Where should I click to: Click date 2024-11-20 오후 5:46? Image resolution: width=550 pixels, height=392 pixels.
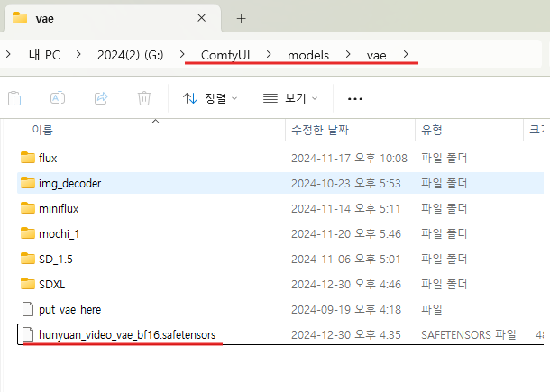[346, 234]
